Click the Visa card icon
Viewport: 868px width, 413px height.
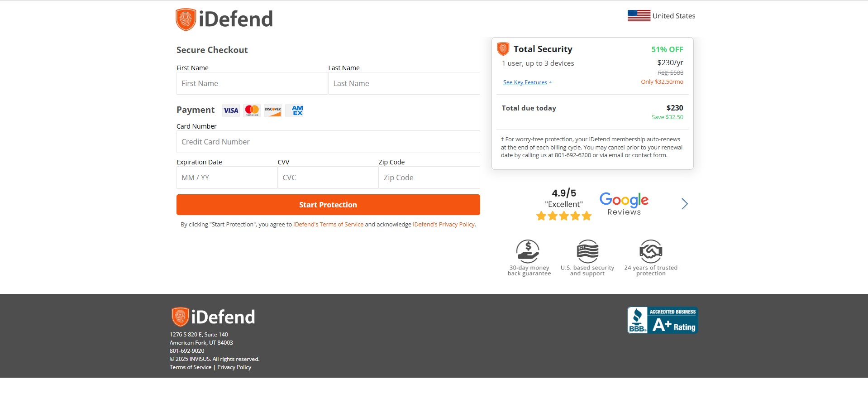point(231,110)
